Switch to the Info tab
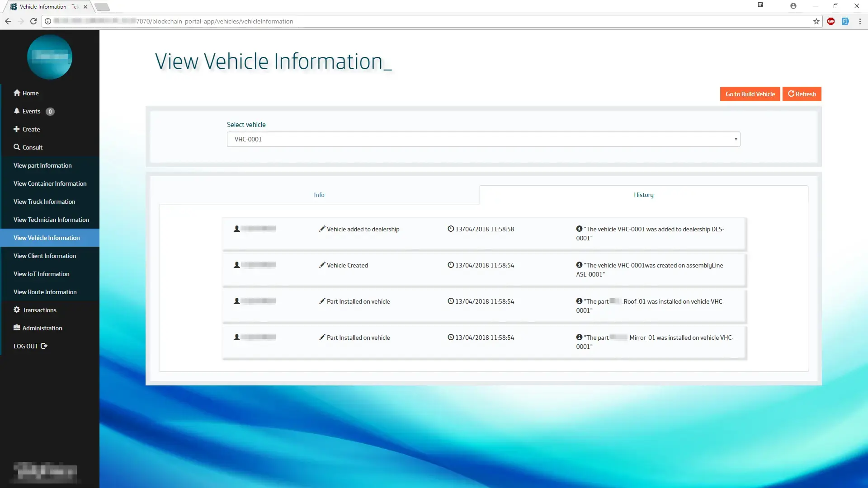 click(x=319, y=195)
